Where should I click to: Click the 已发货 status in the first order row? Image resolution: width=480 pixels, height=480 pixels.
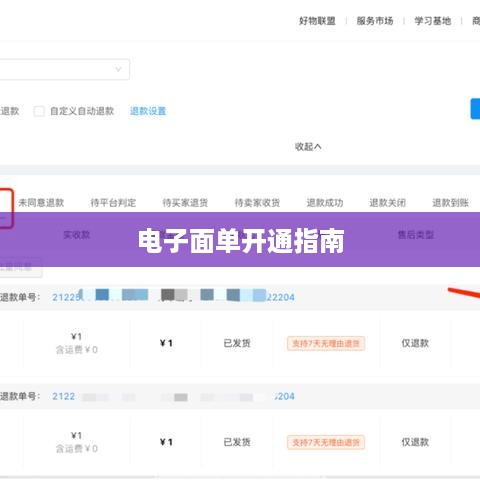pyautogui.click(x=237, y=343)
